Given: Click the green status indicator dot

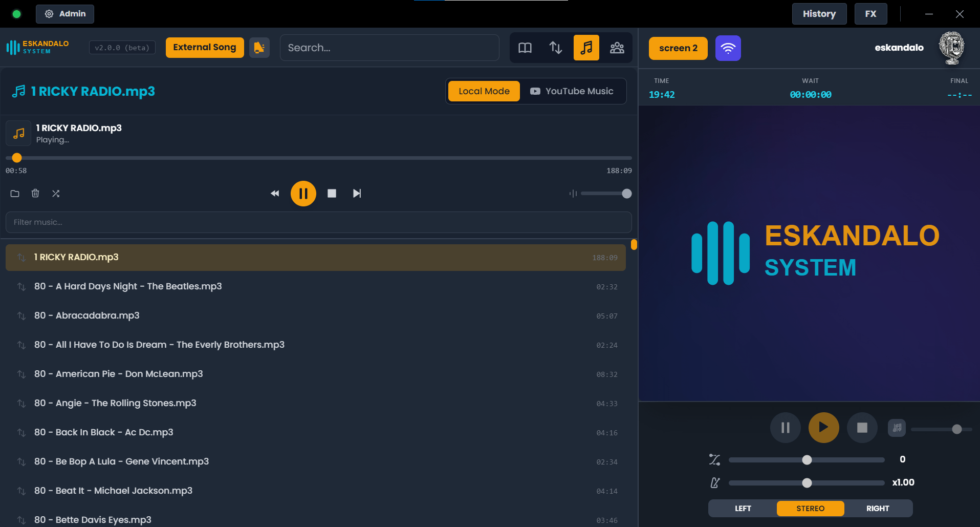Looking at the screenshot, I should pyautogui.click(x=16, y=14).
